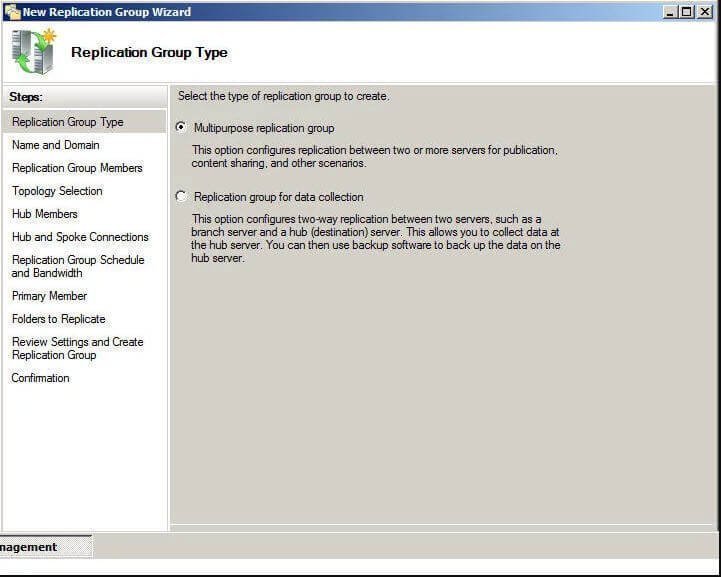
Task: Open Review Settings and Create Replication Group
Action: (x=77, y=348)
